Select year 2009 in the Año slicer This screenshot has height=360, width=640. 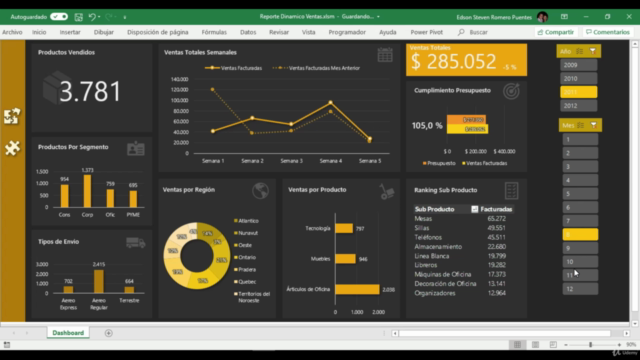[x=578, y=65]
